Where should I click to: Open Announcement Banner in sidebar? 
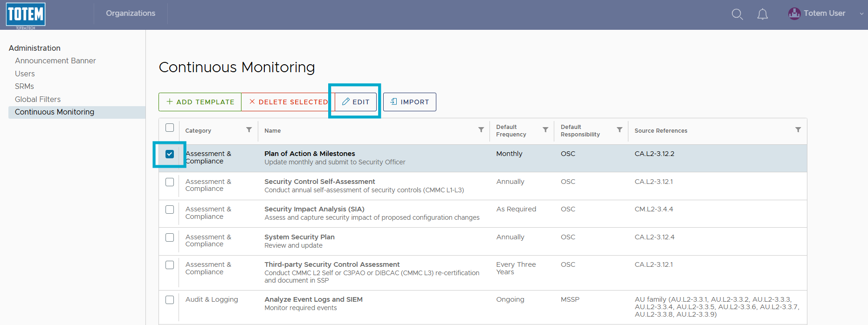tap(55, 61)
